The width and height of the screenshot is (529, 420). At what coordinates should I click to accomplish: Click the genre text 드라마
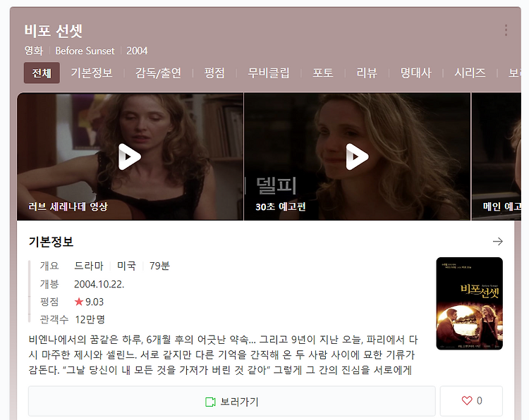(x=89, y=266)
